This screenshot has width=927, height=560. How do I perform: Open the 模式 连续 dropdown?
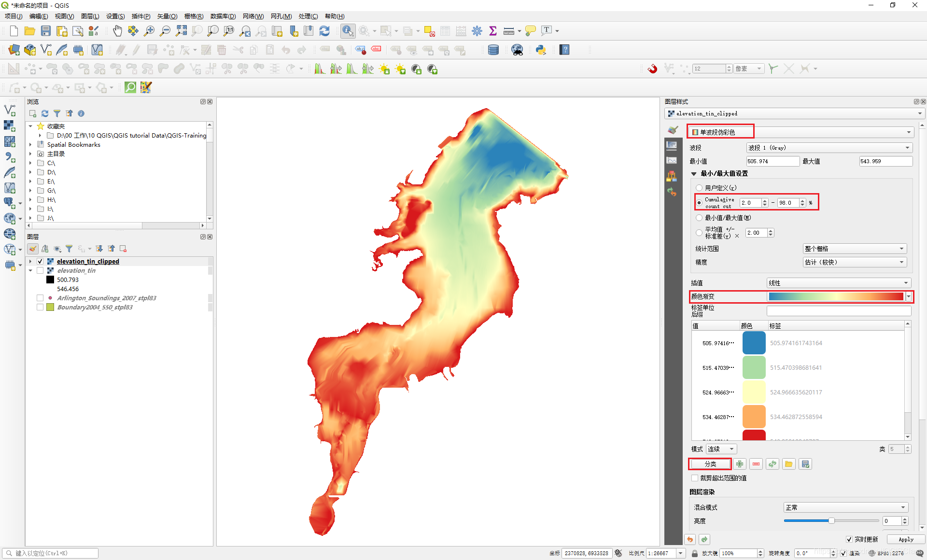coord(721,449)
